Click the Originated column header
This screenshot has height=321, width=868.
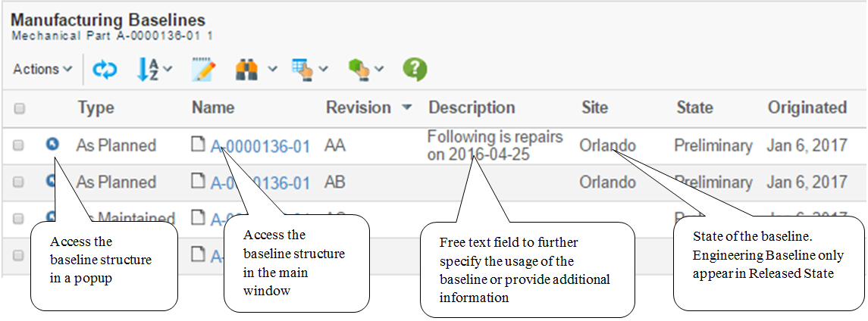(x=807, y=108)
